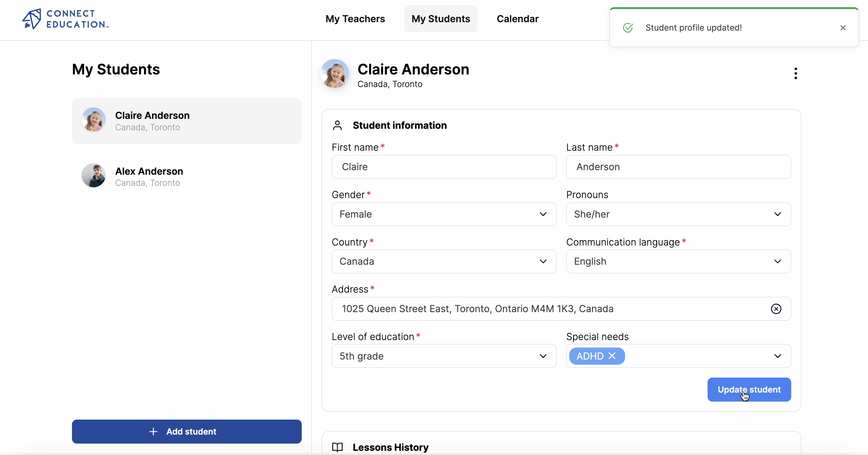This screenshot has width=868, height=455.
Task: Open the Communication language dropdown
Action: (x=678, y=261)
